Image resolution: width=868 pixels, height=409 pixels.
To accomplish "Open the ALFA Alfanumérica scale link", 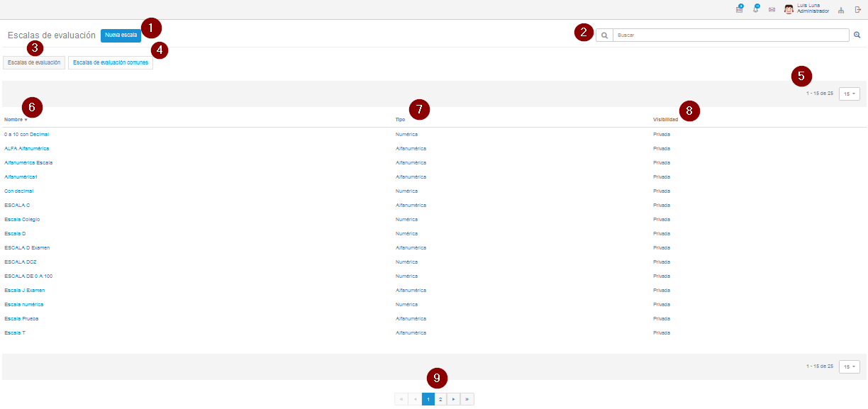I will click(x=26, y=148).
